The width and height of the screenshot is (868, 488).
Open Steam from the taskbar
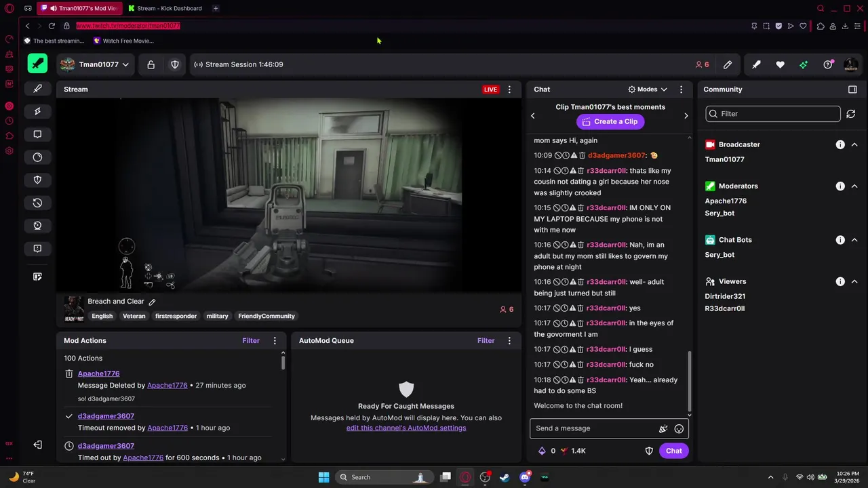[505, 477]
